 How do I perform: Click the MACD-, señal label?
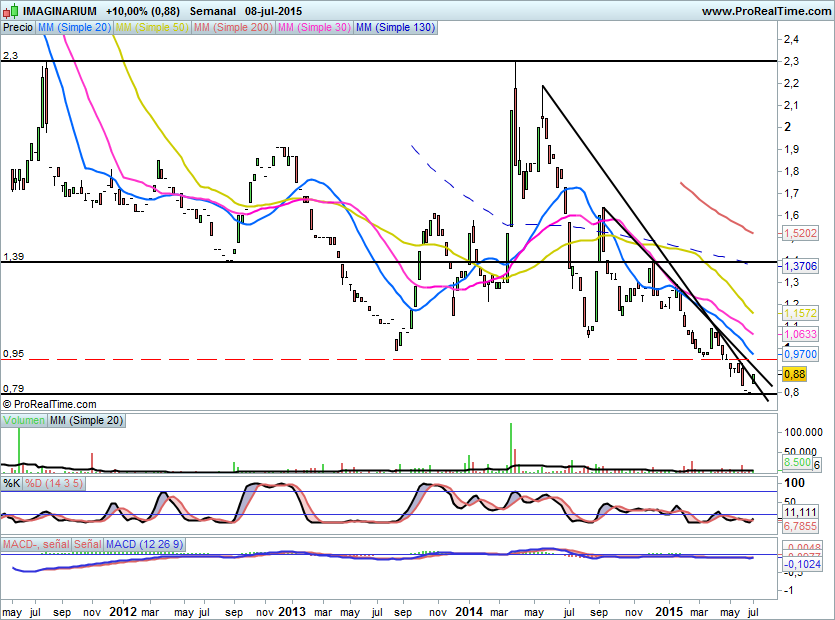point(36,544)
